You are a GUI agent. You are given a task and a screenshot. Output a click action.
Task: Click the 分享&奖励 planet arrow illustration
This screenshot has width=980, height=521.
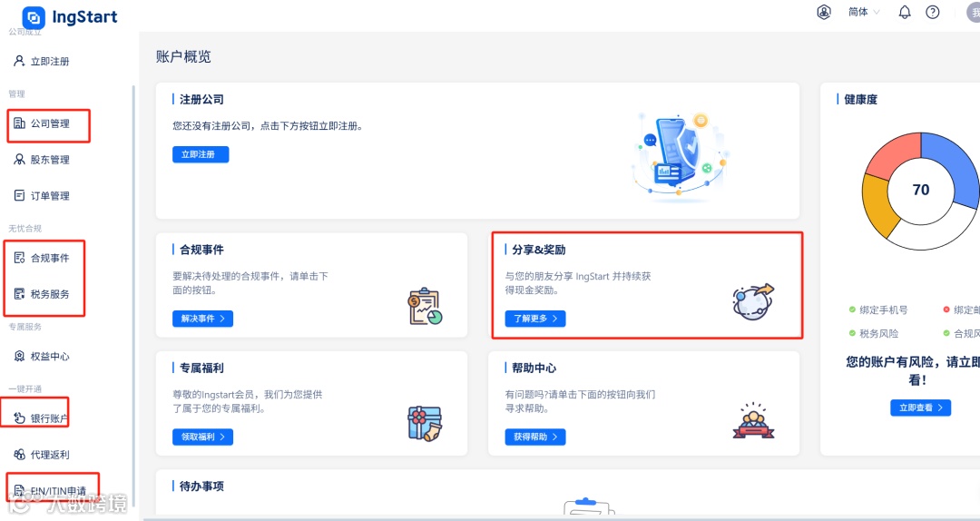[753, 301]
